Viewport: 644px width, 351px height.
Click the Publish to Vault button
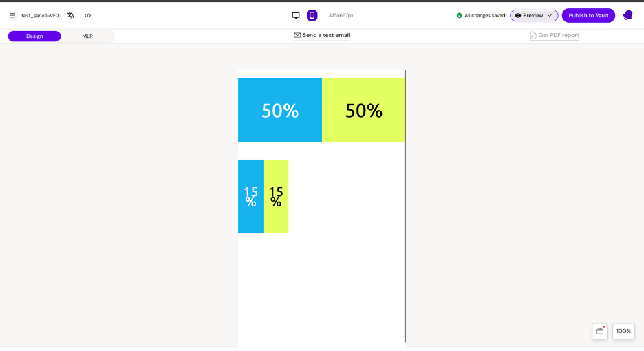pos(588,15)
